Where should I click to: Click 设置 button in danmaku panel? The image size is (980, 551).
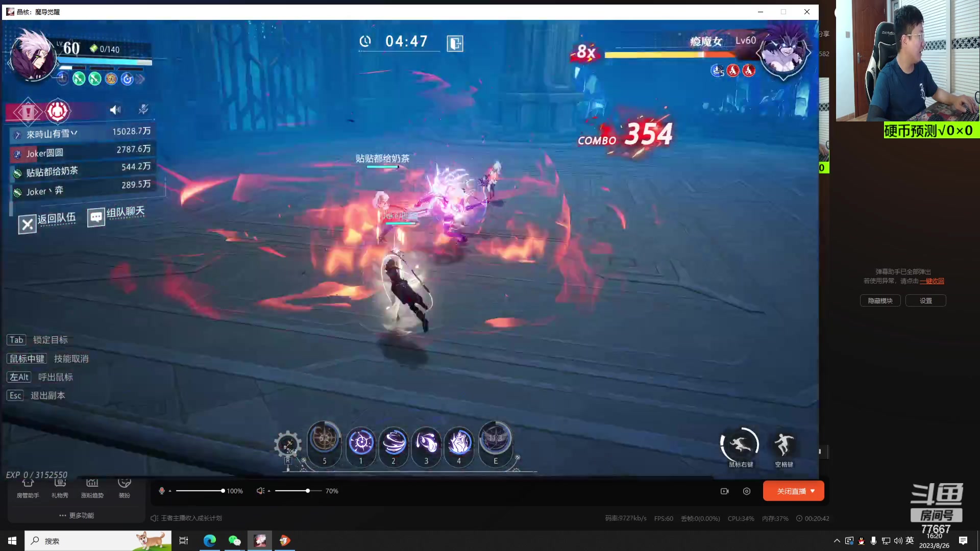926,301
